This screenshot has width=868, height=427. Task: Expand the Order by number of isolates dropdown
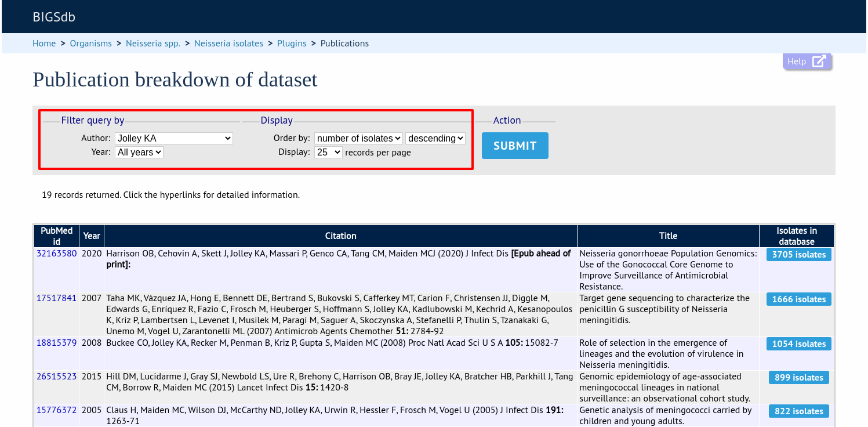pyautogui.click(x=358, y=138)
